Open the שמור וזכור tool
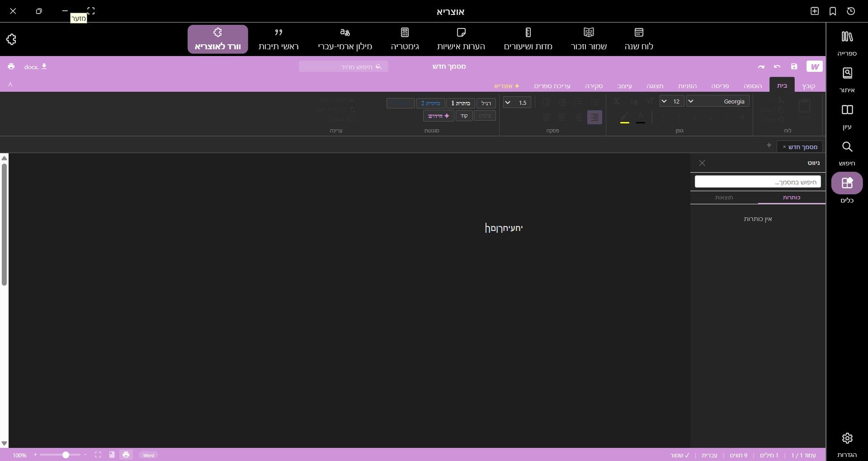This screenshot has width=868, height=461. click(x=589, y=39)
